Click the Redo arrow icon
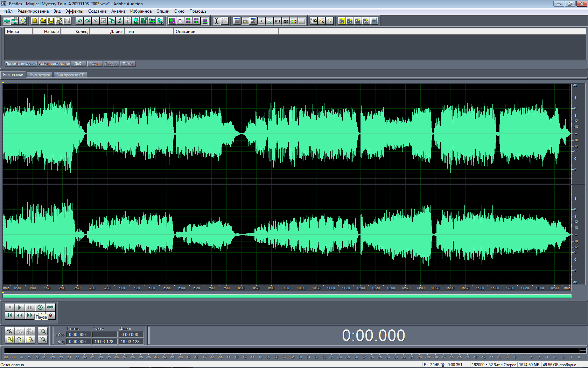The width and height of the screenshot is (588, 368). 87,21
